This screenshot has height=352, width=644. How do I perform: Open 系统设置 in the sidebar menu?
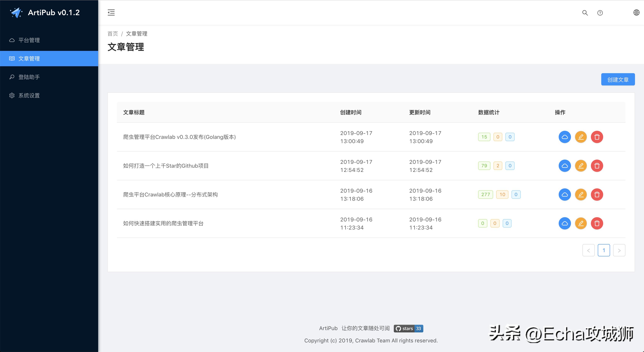click(29, 95)
